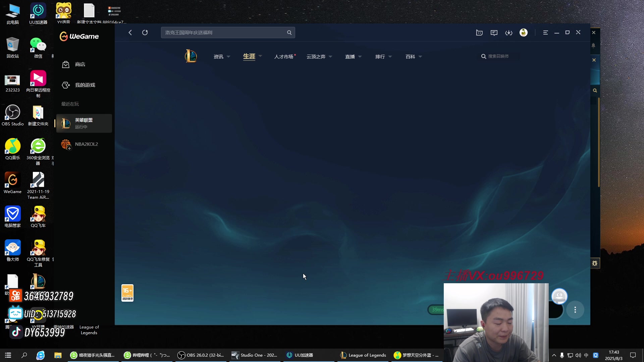
Task: Focus the WeGame search input field
Action: click(x=228, y=33)
